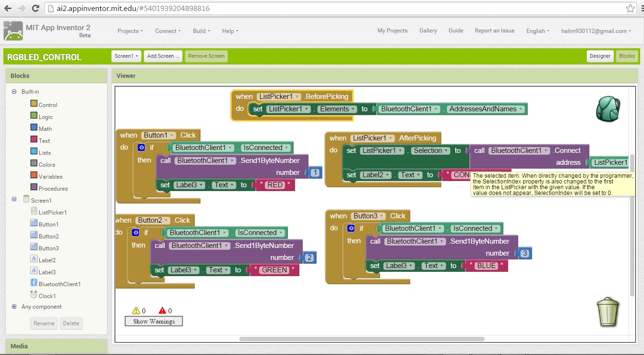
Task: Open Chrome menu hamburger icon
Action: 642,9
